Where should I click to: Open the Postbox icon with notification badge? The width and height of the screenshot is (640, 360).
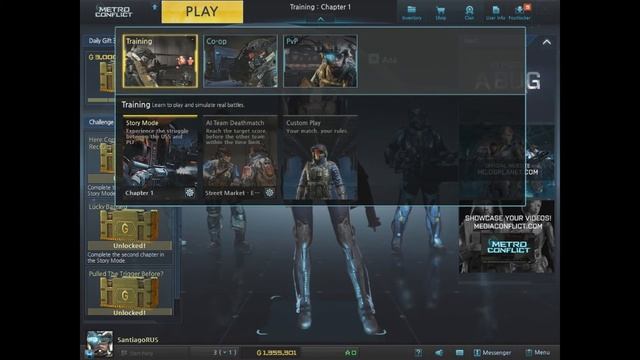click(x=520, y=12)
